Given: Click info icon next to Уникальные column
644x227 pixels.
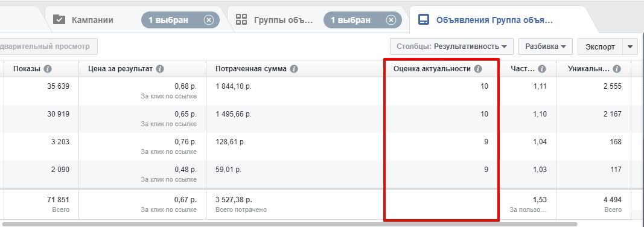Looking at the screenshot, I should (616, 69).
